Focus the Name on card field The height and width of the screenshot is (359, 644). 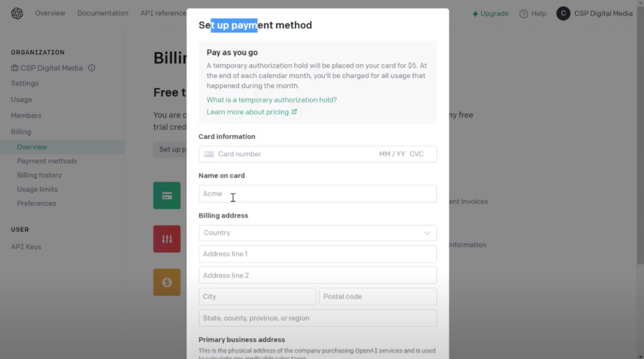317,194
